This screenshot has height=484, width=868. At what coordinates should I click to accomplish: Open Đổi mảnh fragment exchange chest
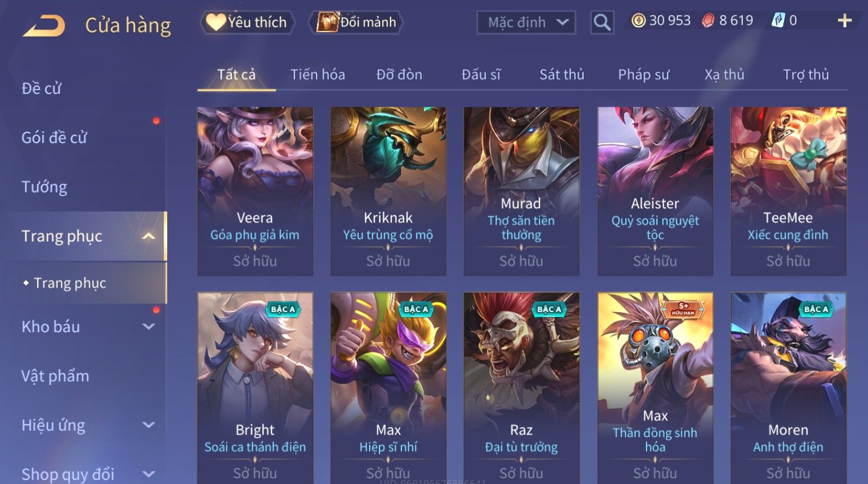click(x=356, y=22)
